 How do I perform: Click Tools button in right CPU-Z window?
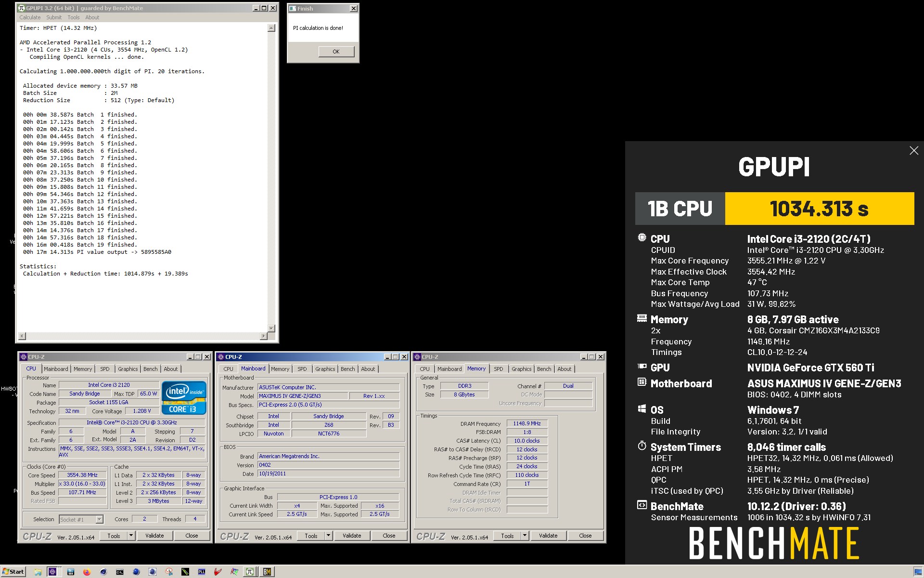507,536
